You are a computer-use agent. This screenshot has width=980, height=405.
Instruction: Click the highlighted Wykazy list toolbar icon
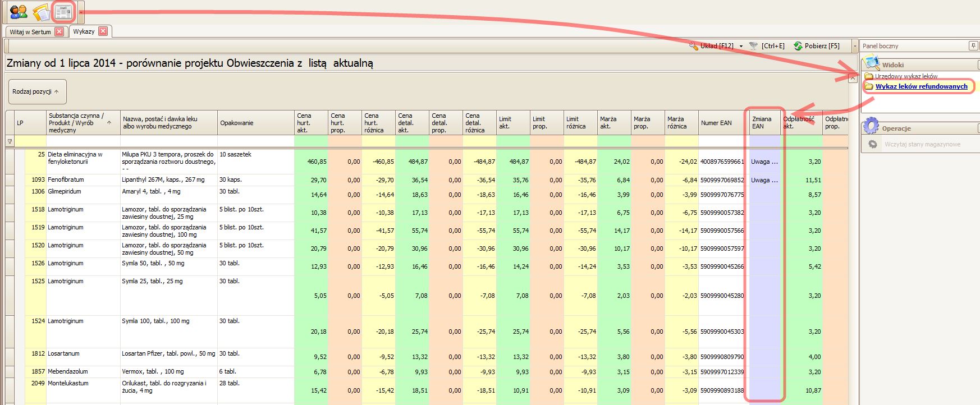pos(63,12)
